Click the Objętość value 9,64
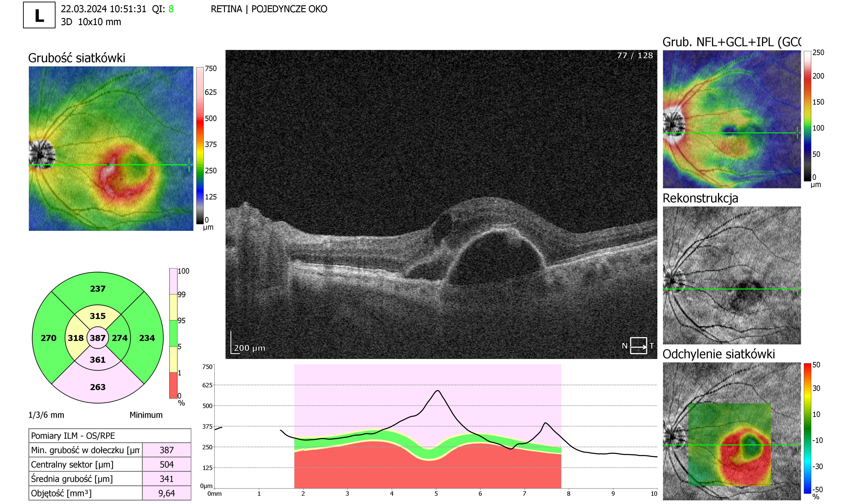Viewport: 858px width, 504px height. (x=167, y=493)
